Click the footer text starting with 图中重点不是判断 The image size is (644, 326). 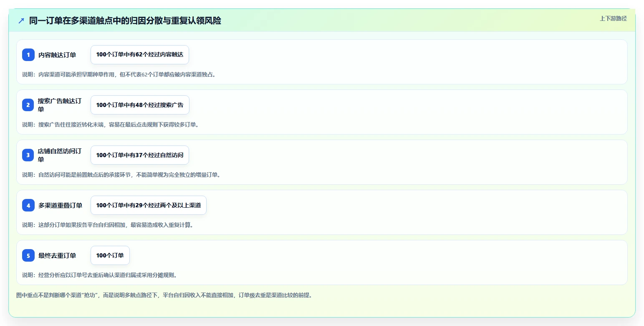pyautogui.click(x=164, y=295)
